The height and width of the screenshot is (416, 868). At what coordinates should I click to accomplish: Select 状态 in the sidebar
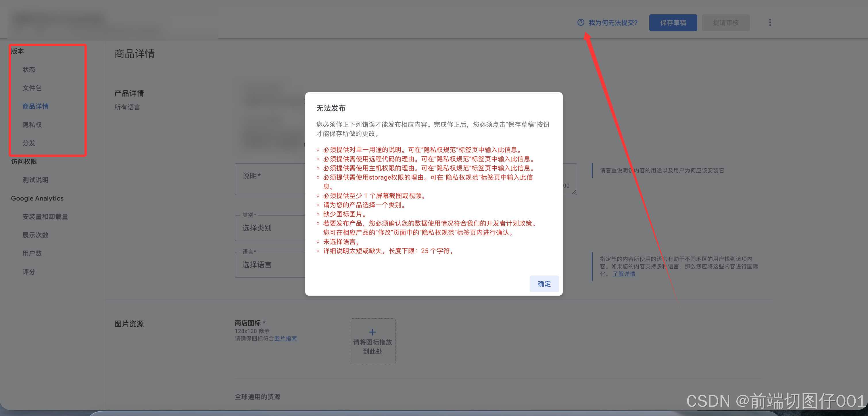click(29, 70)
